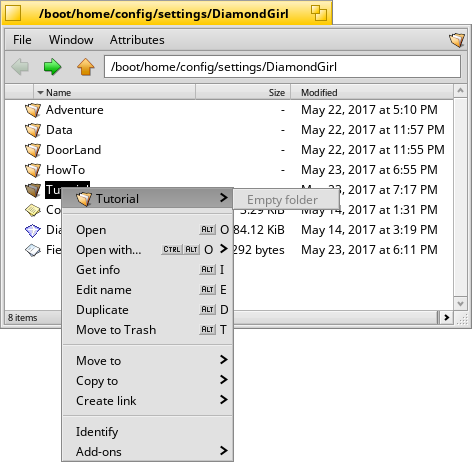Go up with the orange arrow
Screen dimensions: 472x462
86,67
